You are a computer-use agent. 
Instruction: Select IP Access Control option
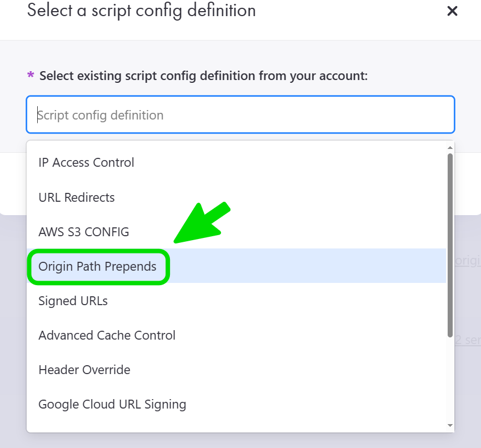tap(86, 163)
